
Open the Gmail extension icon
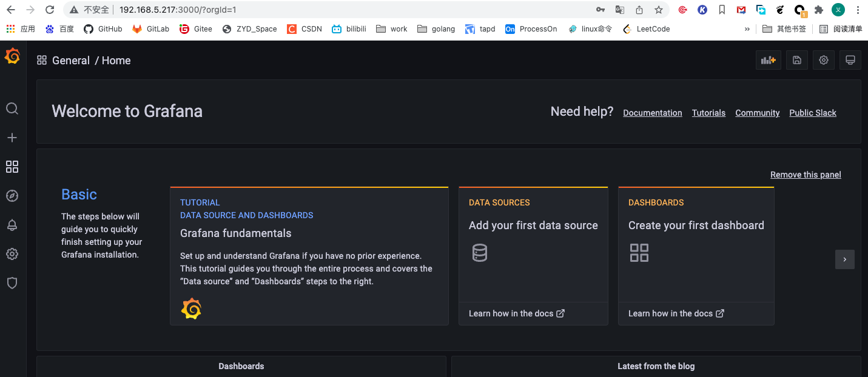(741, 10)
